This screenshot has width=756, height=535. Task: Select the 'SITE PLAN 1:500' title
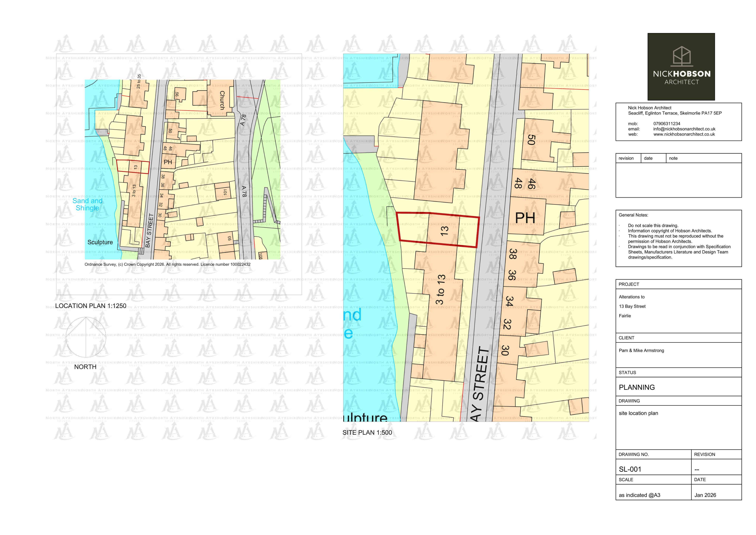coord(367,432)
